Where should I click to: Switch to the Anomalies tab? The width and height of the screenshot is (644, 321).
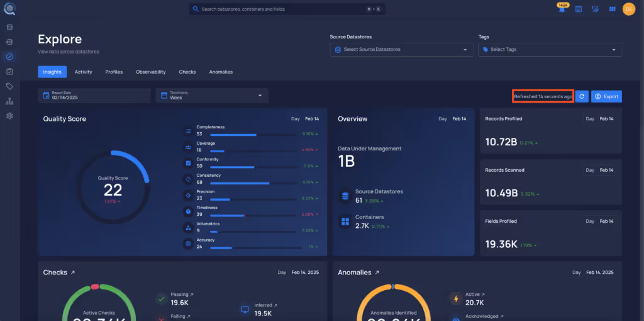[x=221, y=72]
